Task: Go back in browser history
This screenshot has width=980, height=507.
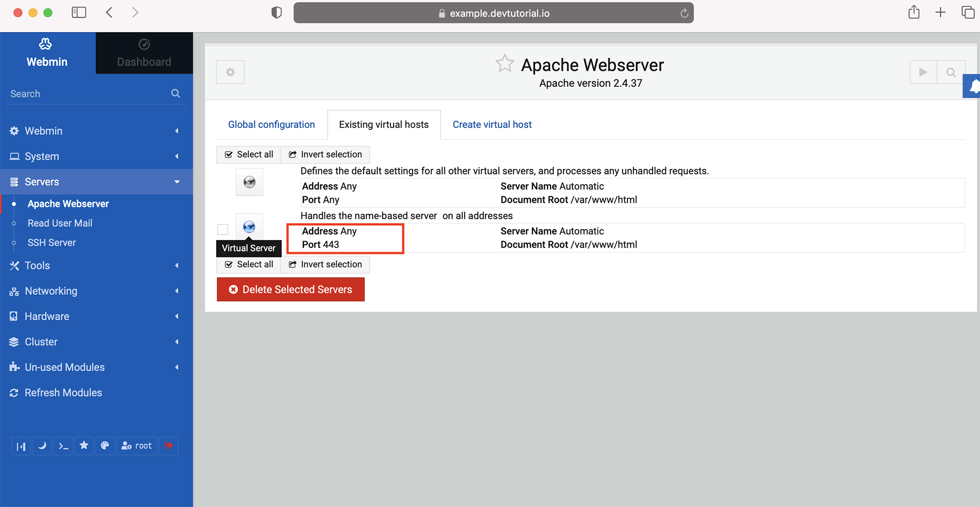Action: click(x=109, y=13)
